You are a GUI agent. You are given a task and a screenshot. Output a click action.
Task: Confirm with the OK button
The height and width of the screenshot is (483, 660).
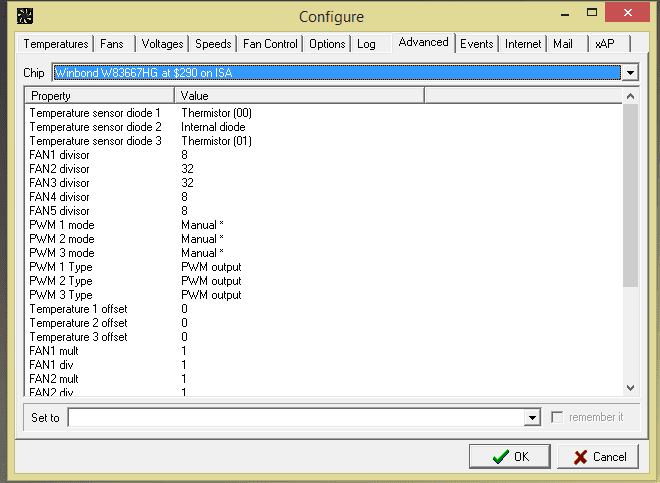510,456
